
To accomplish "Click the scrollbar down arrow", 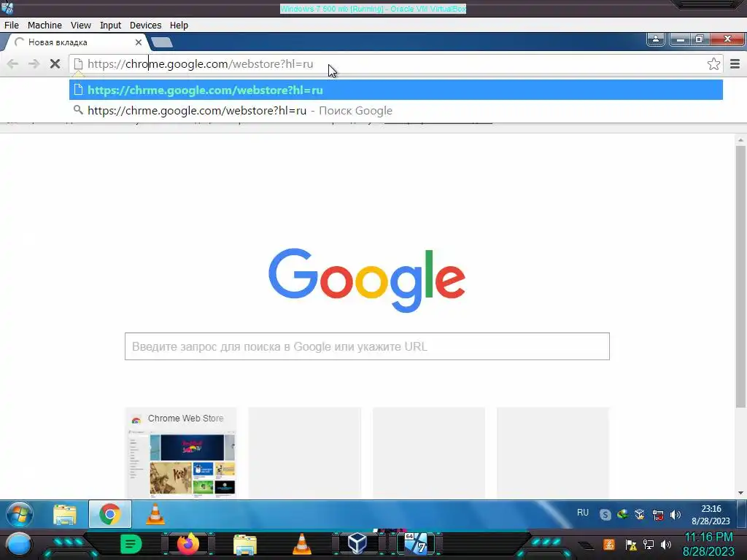I will (740, 494).
